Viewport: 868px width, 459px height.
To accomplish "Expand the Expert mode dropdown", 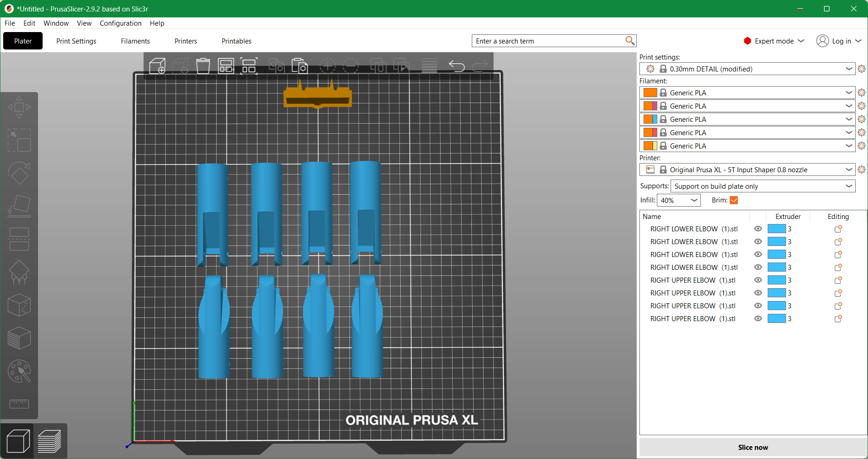I will [801, 41].
